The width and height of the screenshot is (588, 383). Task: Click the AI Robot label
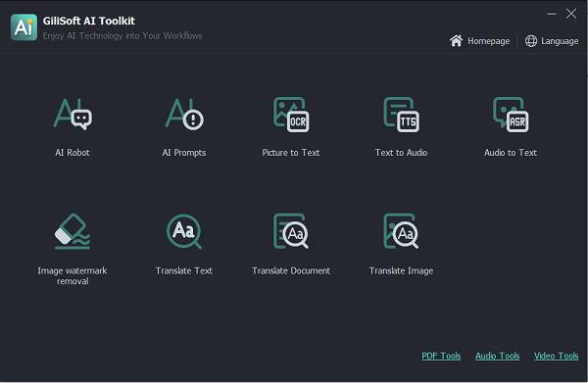73,153
